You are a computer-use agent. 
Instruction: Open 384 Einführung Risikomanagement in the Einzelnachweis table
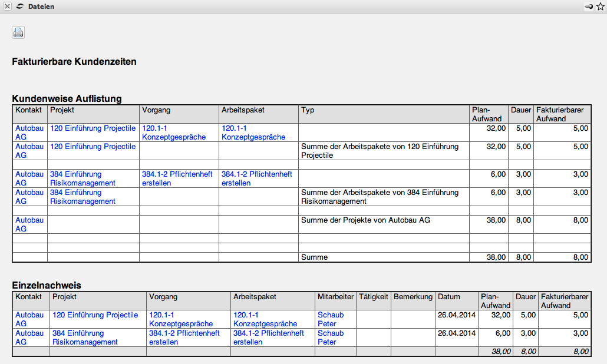coord(85,337)
